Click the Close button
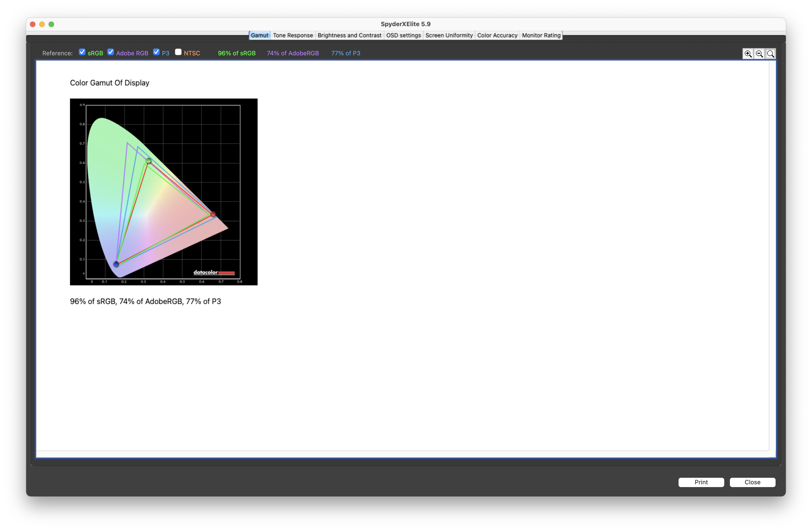 (752, 482)
